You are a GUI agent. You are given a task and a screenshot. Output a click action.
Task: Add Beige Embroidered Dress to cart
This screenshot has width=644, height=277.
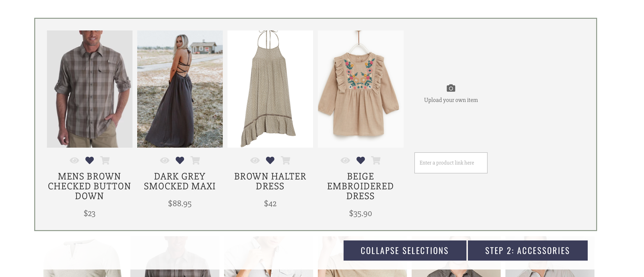(376, 160)
